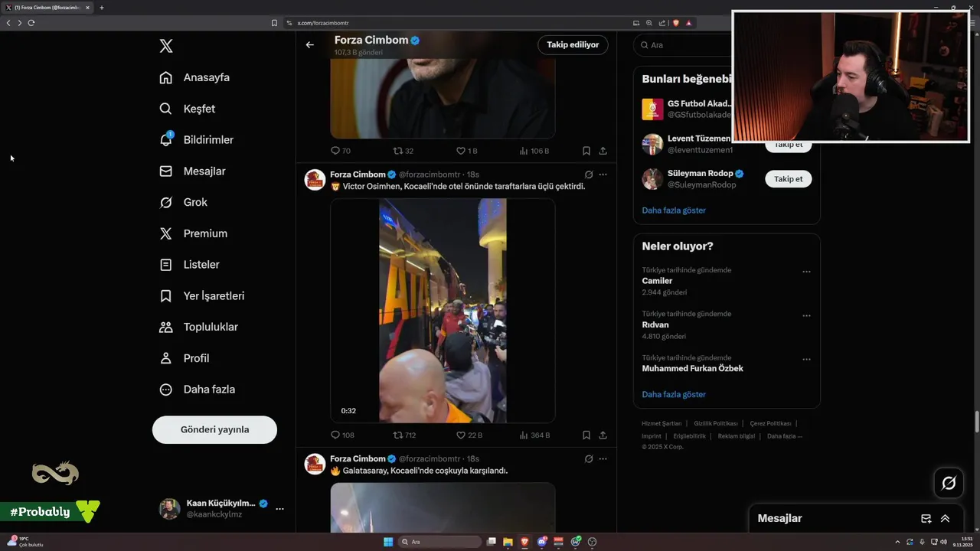Follow Süleyman Rodop with Takip et

click(788, 179)
